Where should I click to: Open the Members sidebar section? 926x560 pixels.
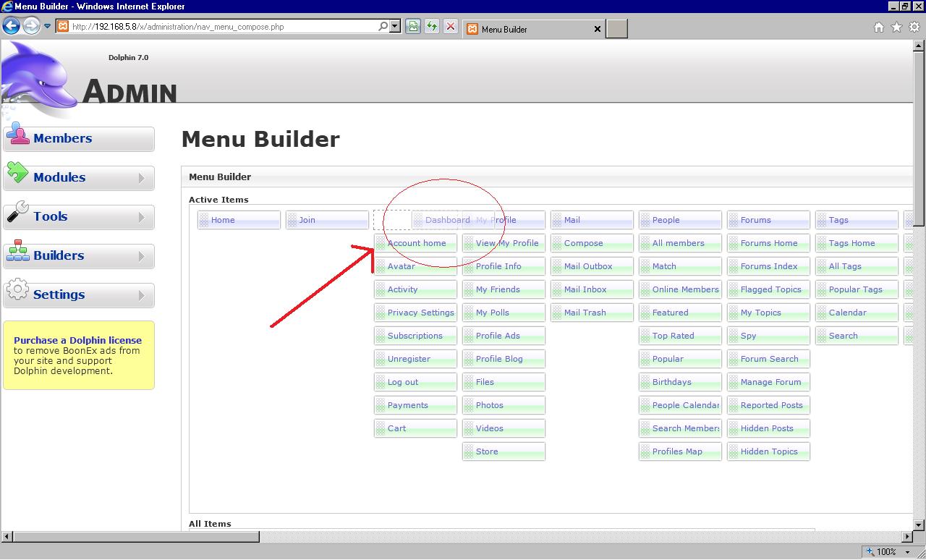pos(79,139)
